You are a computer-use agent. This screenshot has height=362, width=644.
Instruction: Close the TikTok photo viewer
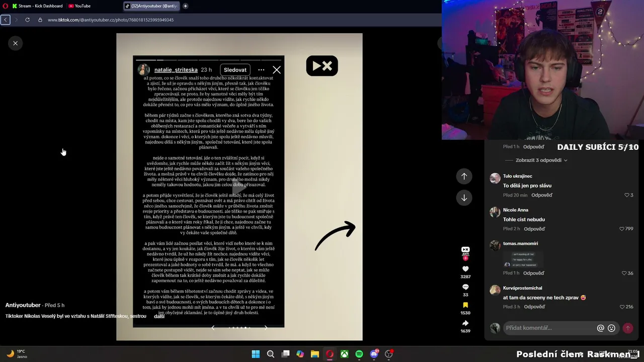[15, 43]
